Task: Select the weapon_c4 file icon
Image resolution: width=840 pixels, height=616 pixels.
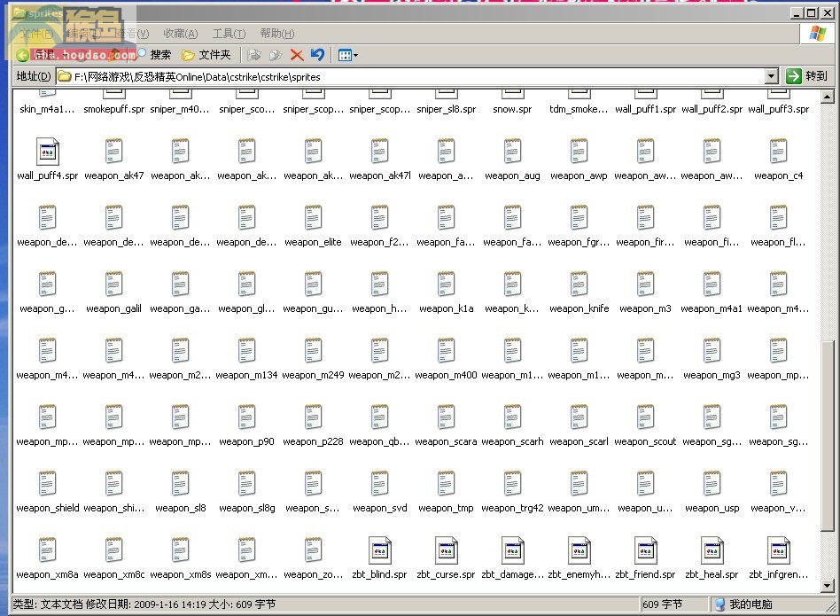Action: [x=778, y=152]
